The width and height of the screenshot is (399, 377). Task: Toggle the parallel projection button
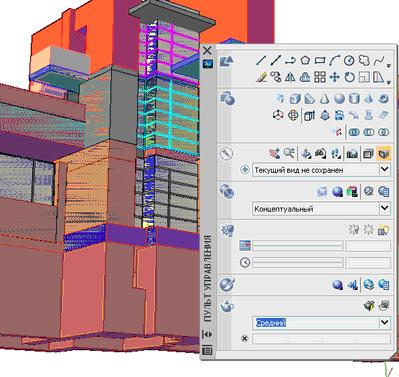tap(368, 154)
